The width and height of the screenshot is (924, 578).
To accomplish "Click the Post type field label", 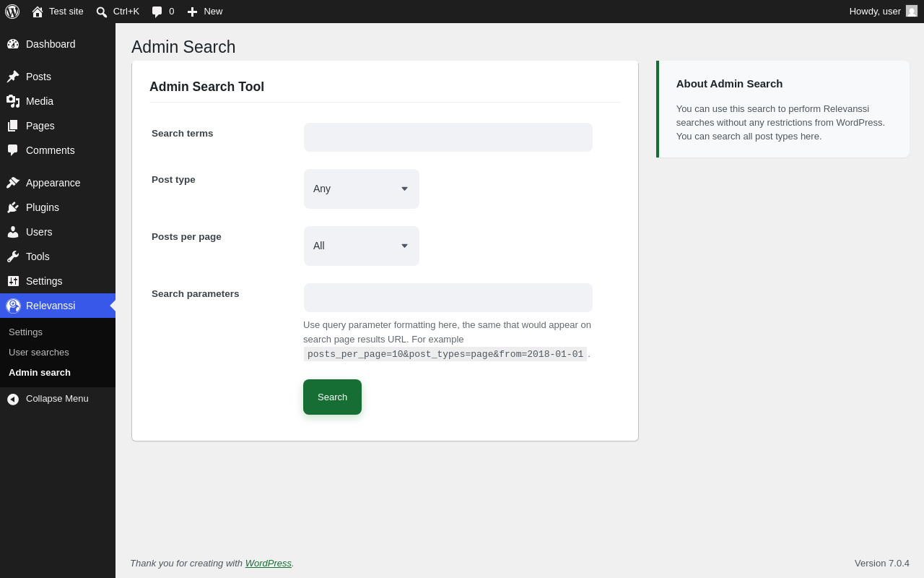I will coord(173,180).
